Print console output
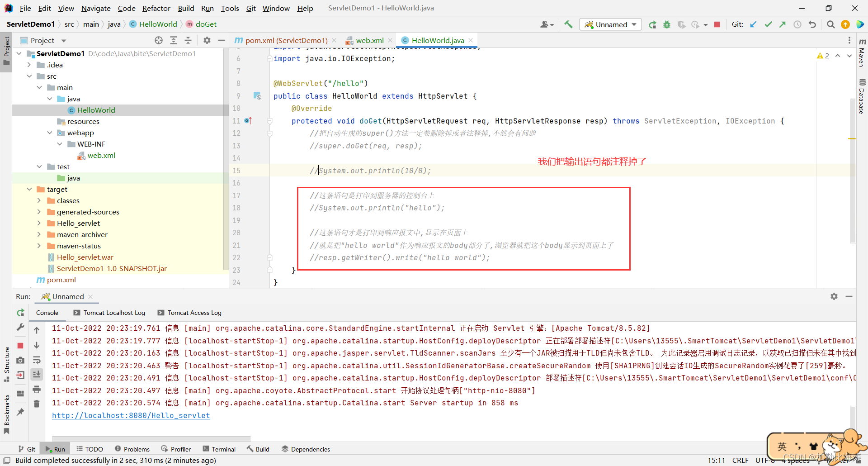Image resolution: width=868 pixels, height=466 pixels. tap(37, 390)
